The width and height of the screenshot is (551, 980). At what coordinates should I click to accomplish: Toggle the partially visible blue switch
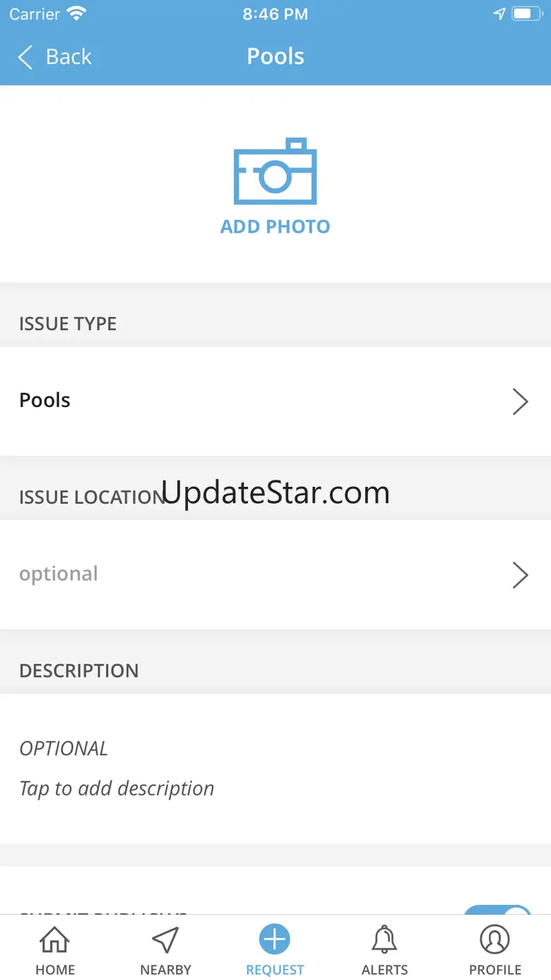click(497, 911)
